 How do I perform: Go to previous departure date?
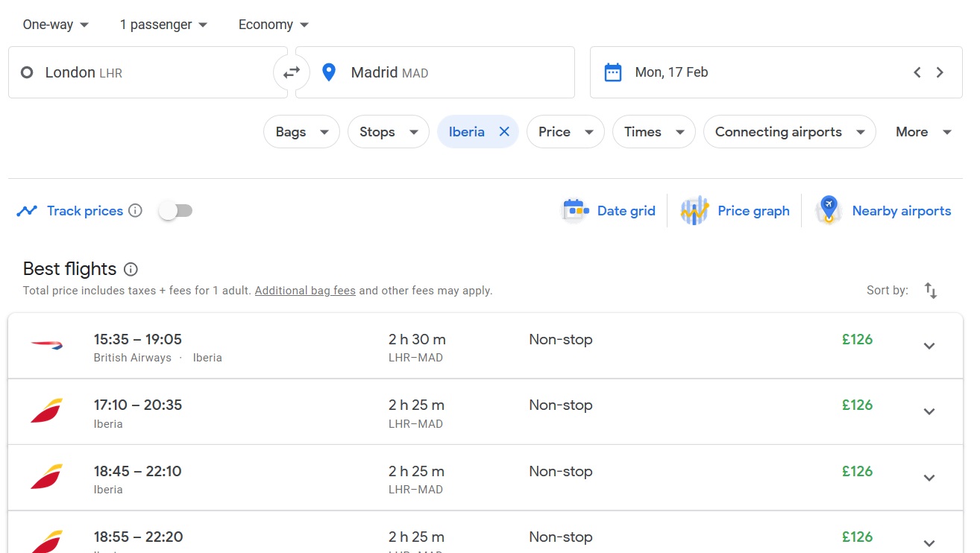click(917, 72)
